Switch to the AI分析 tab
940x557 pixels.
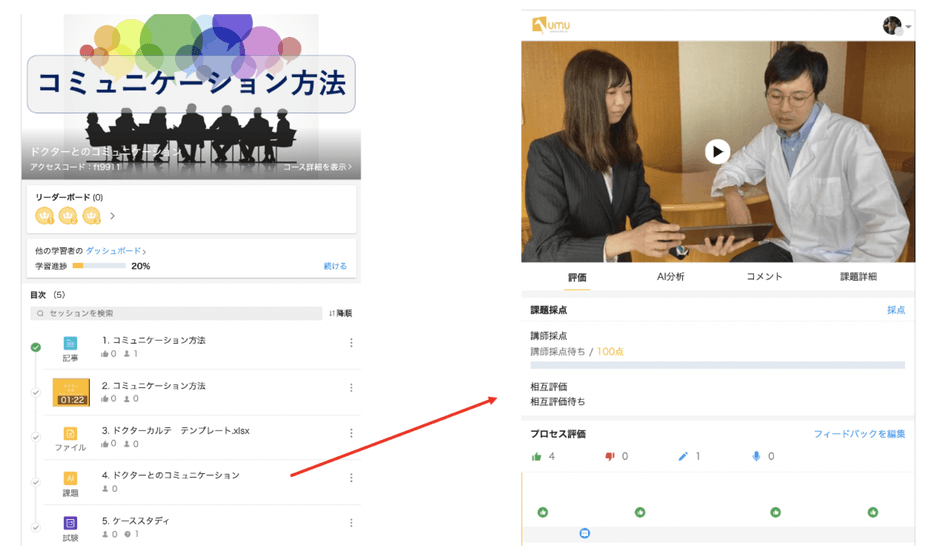pos(670,277)
